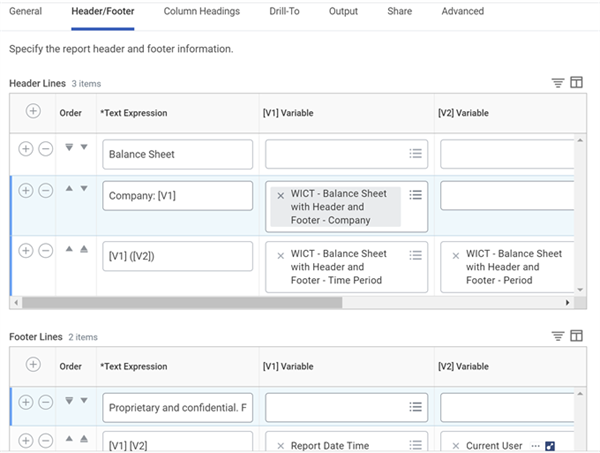Click the empty V2 variable field in Company row
Screen dimensions: 600x453
[507, 196]
